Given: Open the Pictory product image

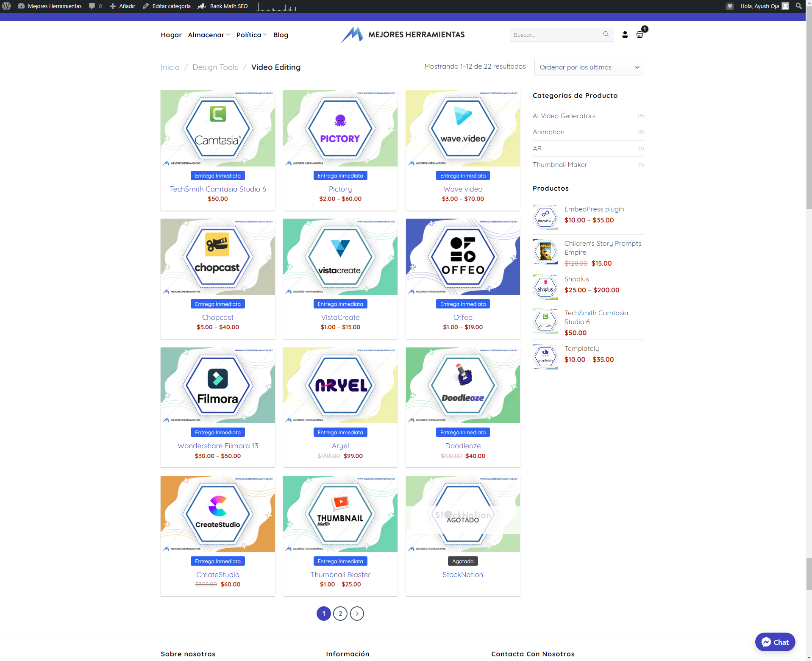Looking at the screenshot, I should 340,128.
